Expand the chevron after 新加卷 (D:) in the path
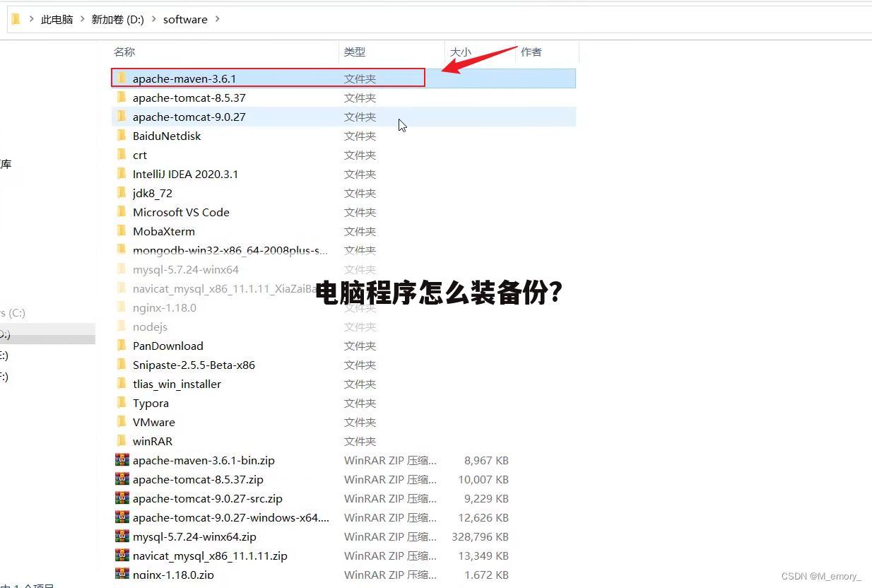The width and height of the screenshot is (872, 588). (153, 19)
